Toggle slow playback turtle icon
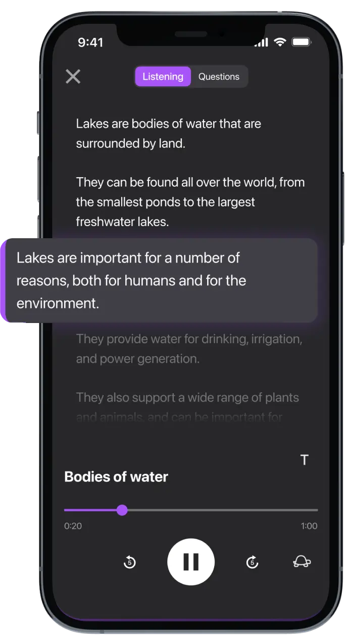The height and width of the screenshot is (644, 346). pyautogui.click(x=302, y=562)
